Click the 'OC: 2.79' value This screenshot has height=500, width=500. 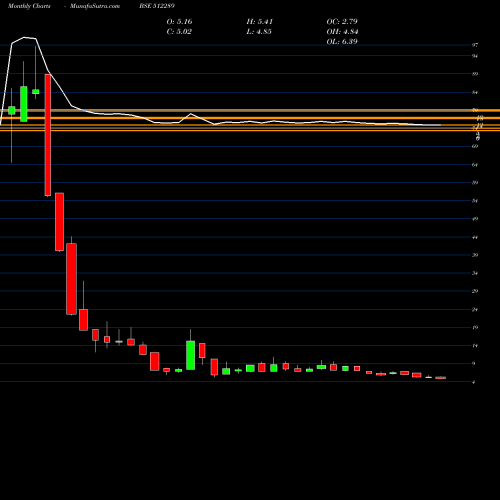click(342, 22)
